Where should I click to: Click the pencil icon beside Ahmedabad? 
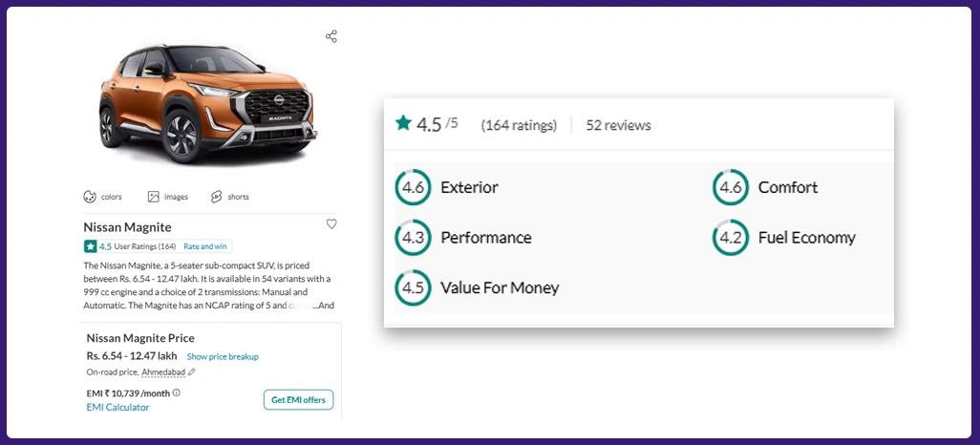pos(192,372)
